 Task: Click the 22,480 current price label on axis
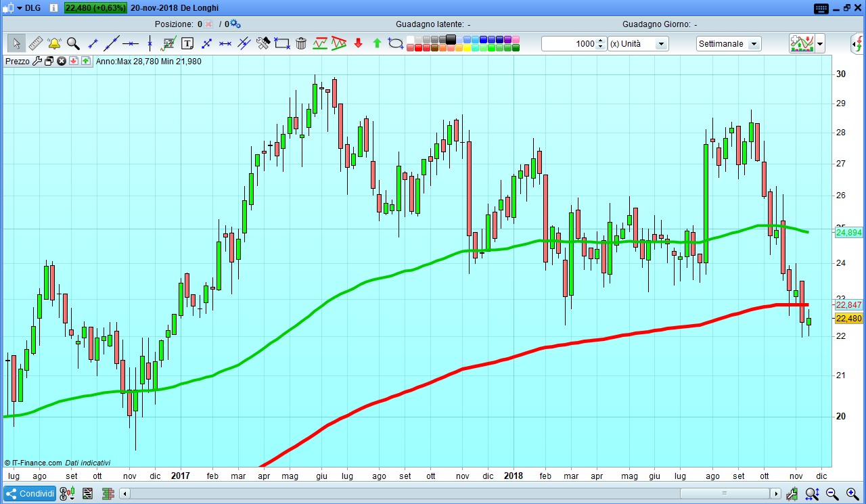tap(849, 319)
